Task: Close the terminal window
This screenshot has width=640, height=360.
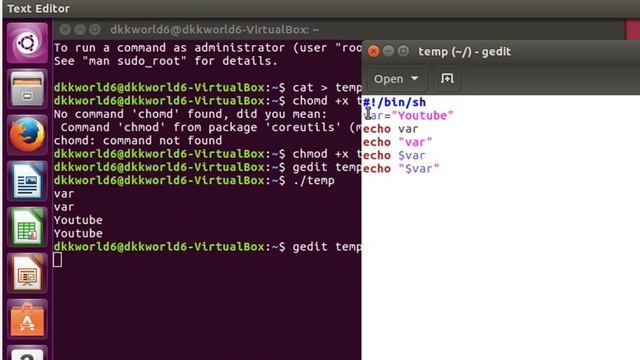Action: pos(65,29)
